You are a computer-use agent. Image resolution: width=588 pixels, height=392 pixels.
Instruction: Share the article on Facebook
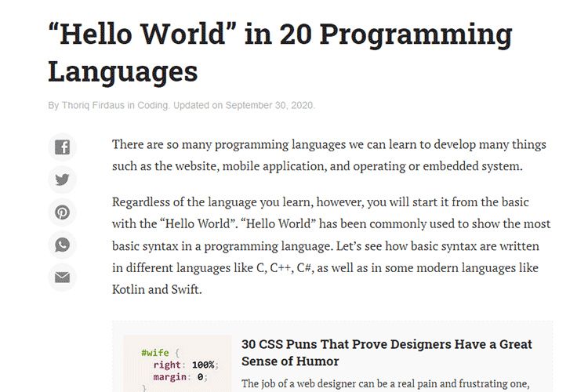coord(62,147)
